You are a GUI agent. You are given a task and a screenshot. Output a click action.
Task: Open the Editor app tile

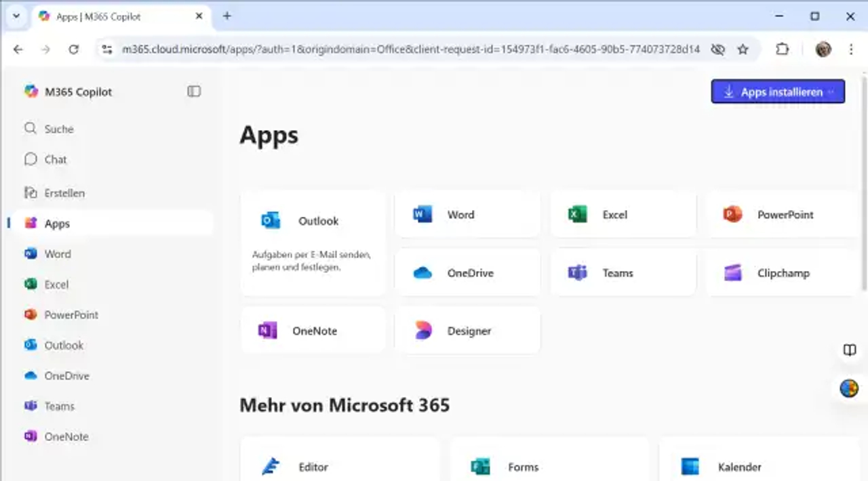pos(340,461)
